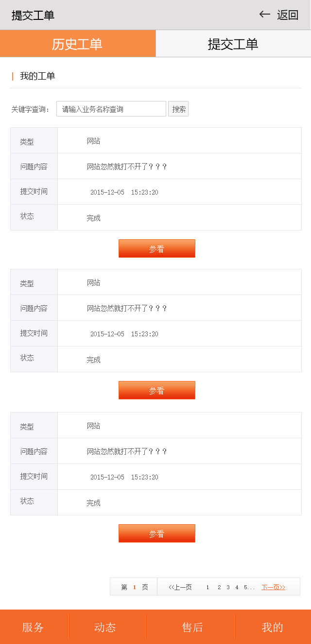Click the back arrow icon

click(x=265, y=15)
